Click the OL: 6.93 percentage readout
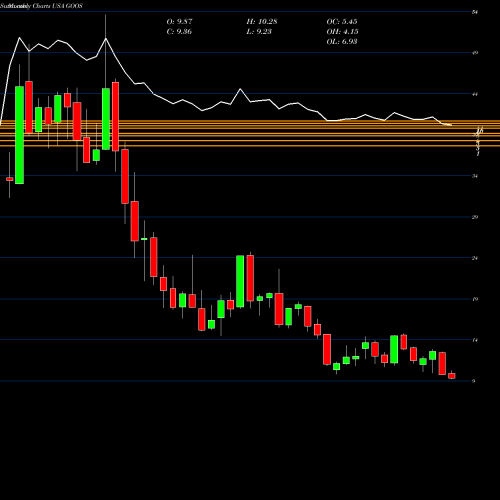Image resolution: width=500 pixels, height=500 pixels. click(x=342, y=42)
